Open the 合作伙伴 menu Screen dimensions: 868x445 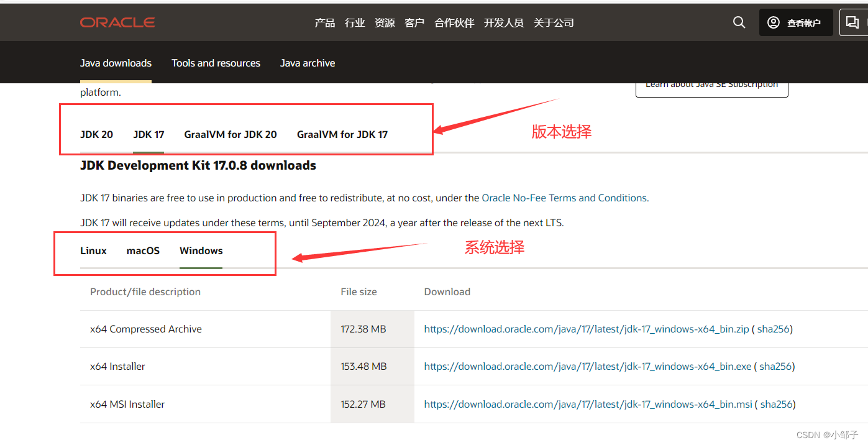(x=454, y=23)
